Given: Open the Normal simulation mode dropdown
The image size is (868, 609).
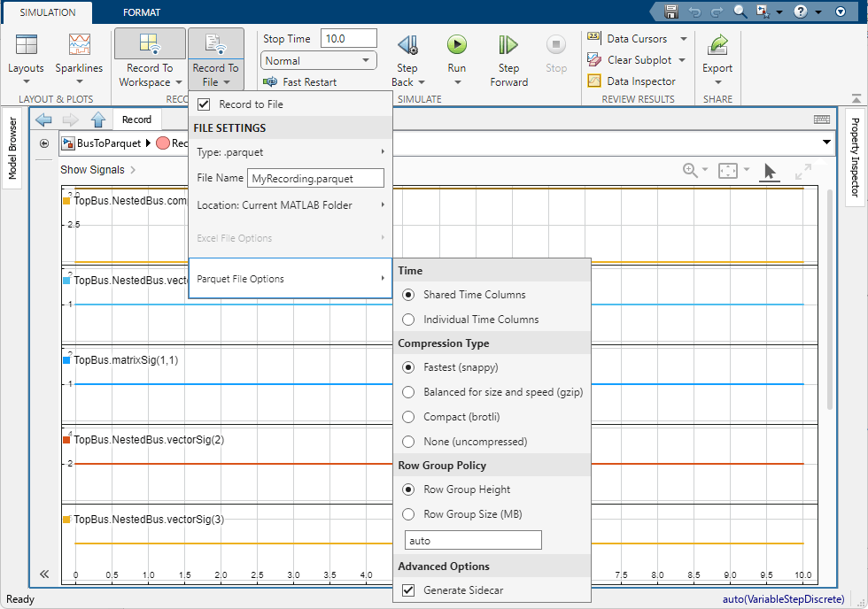Looking at the screenshot, I should (318, 60).
